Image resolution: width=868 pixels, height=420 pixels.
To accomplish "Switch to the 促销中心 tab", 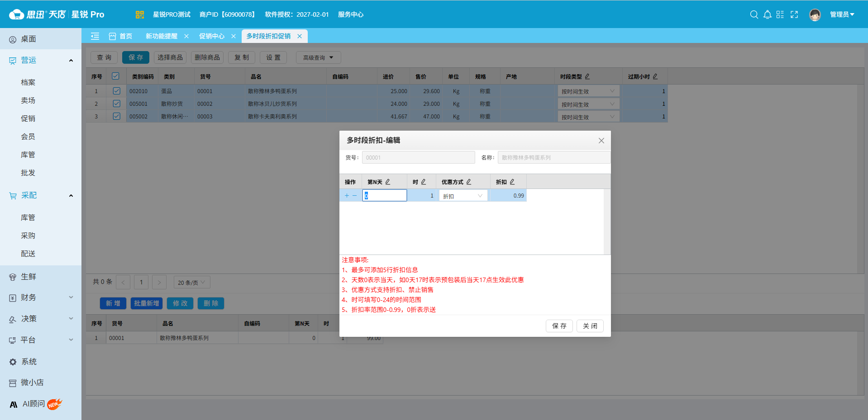I will (212, 36).
